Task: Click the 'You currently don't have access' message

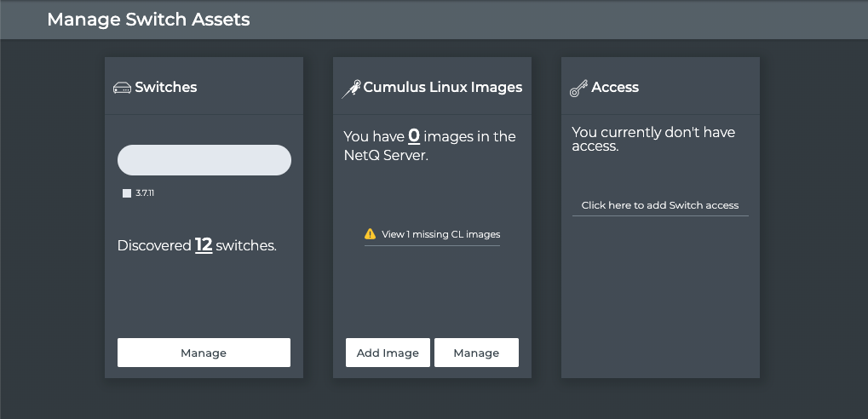Action: (652, 140)
